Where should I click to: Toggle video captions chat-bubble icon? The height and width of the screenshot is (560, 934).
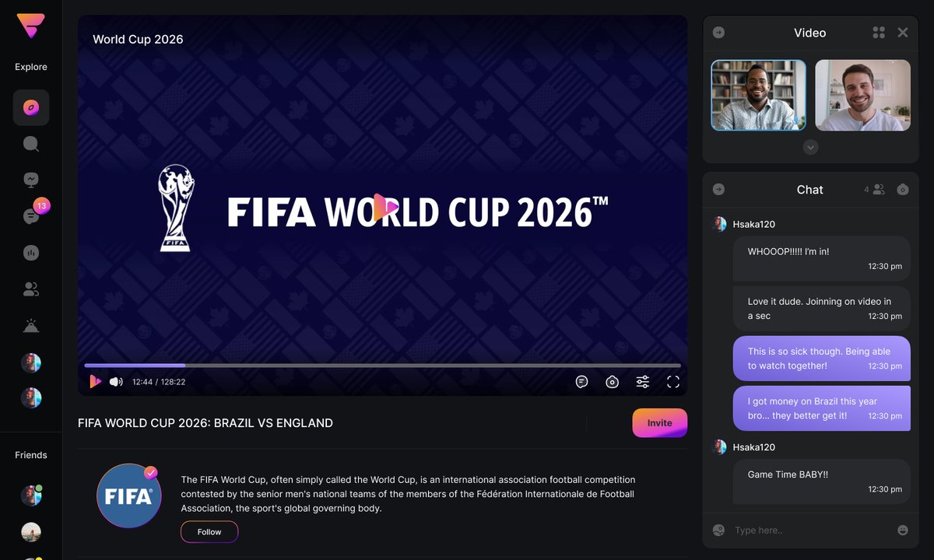coord(581,382)
